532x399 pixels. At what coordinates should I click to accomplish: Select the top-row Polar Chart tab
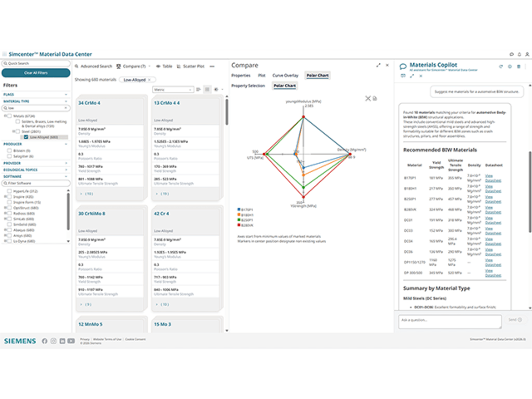click(317, 75)
